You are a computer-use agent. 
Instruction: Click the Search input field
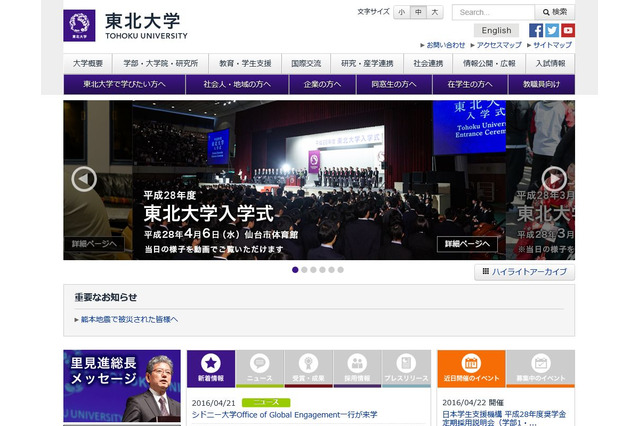point(493,12)
